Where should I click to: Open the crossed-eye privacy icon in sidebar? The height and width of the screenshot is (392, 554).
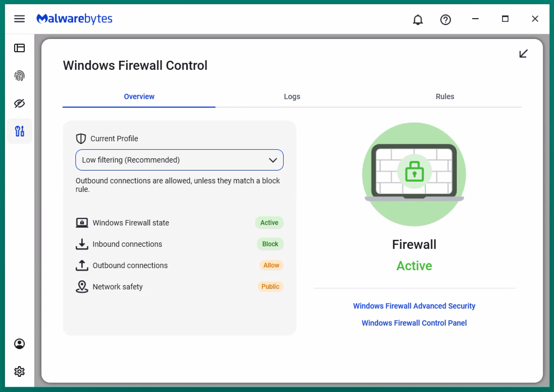coord(19,103)
